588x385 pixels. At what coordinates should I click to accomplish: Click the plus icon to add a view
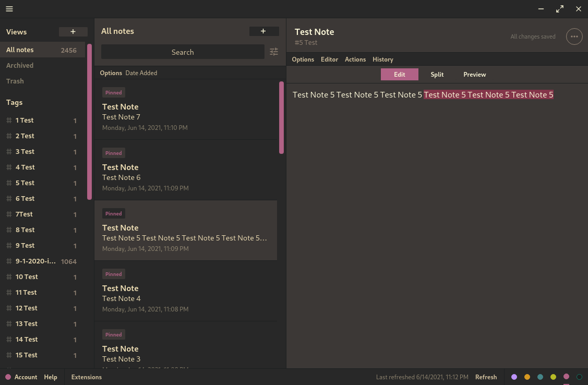coord(73,32)
